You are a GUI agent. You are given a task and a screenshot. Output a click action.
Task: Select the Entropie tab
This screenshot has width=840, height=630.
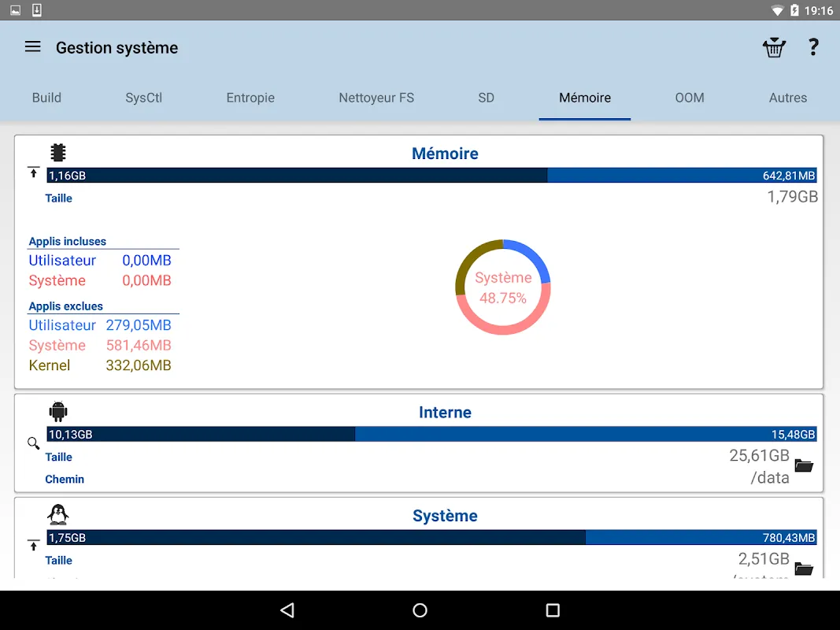[x=250, y=98]
